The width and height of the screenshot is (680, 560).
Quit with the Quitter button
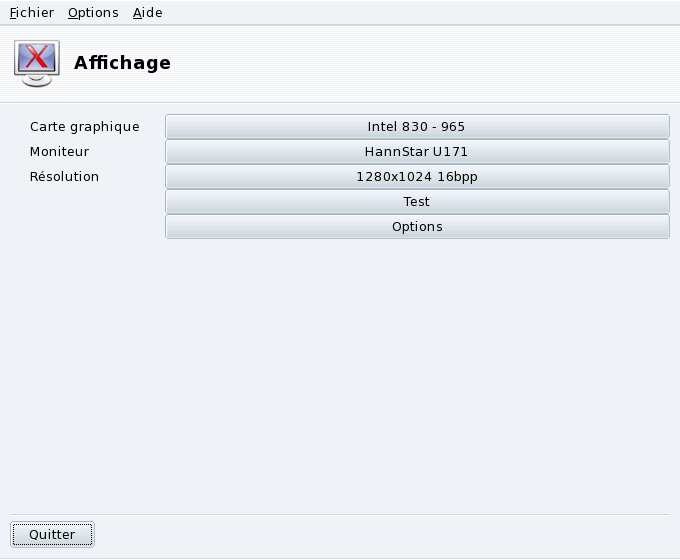[x=52, y=535]
